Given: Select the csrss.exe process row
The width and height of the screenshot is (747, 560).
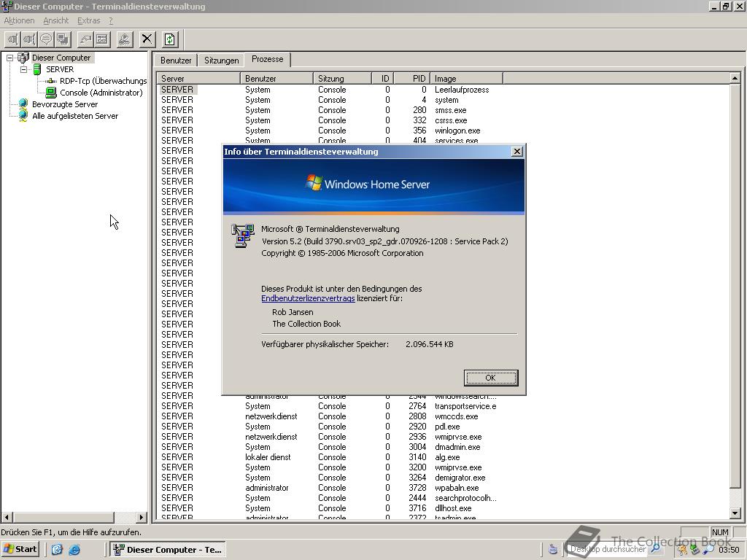Looking at the screenshot, I should click(443, 120).
